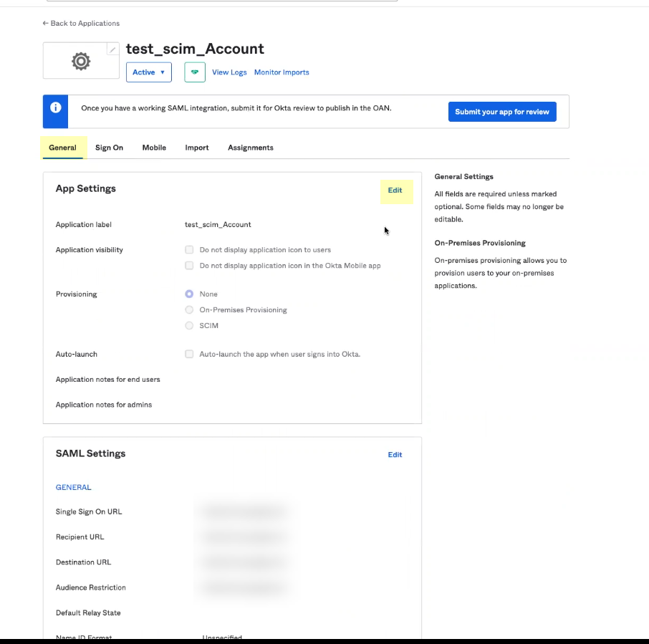Click the blue info icon in banner
Screen dimensions: 649x644
tap(55, 107)
